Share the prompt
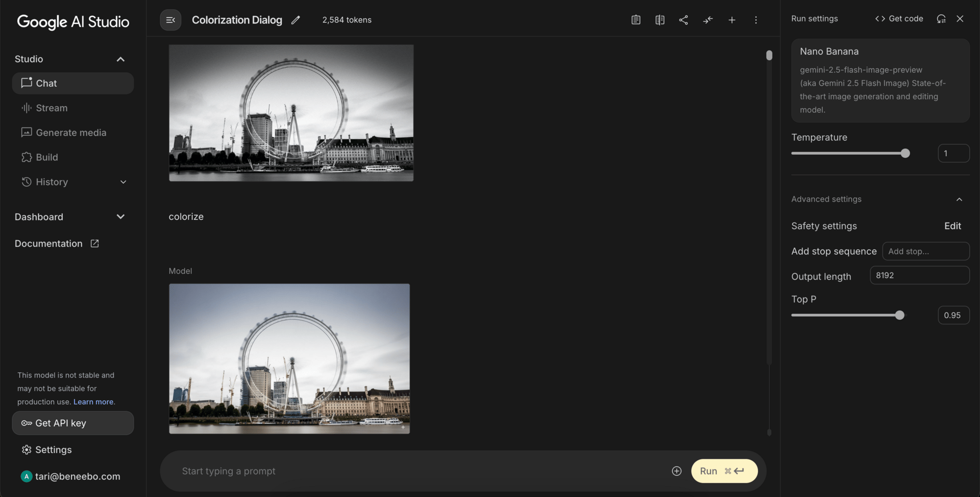Screen dimensions: 980x497 [x=683, y=20]
